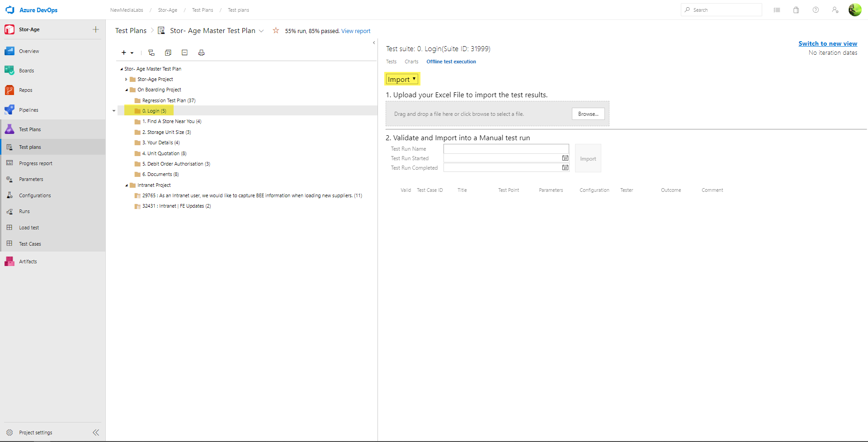Open the Import dropdown menu
The image size is (868, 442).
pos(402,79)
